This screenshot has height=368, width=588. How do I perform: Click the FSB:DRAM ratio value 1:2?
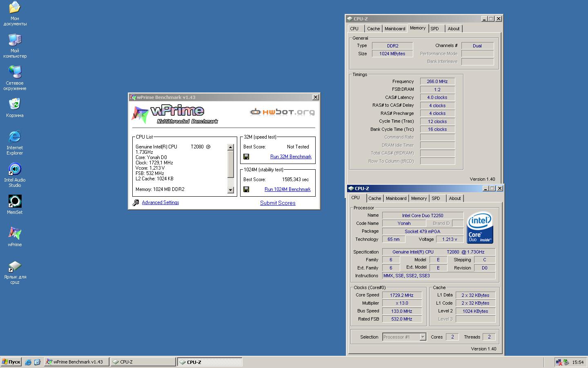click(x=437, y=90)
